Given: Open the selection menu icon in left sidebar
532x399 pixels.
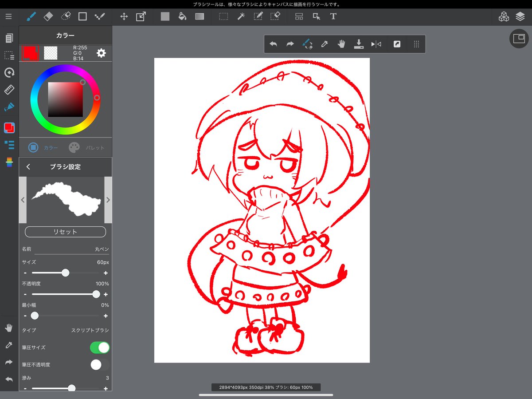Looking at the screenshot, I should point(9,55).
